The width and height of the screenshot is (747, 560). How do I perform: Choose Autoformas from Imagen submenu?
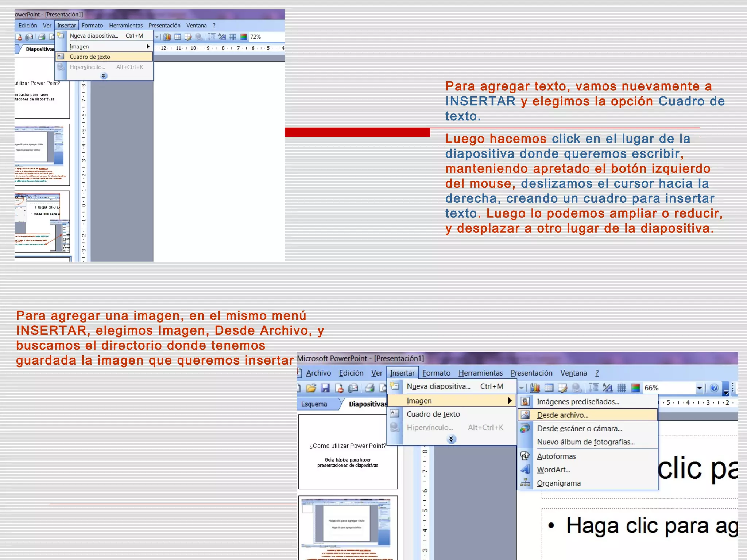[588, 456]
